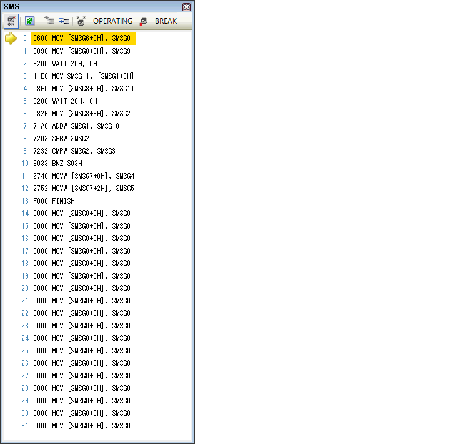This screenshot has height=448, width=452.
Task: Click line number 14 in the gutter
Action: (x=25, y=213)
